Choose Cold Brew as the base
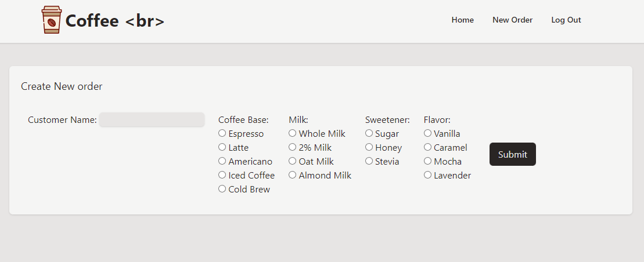The width and height of the screenshot is (644, 262). (x=222, y=189)
